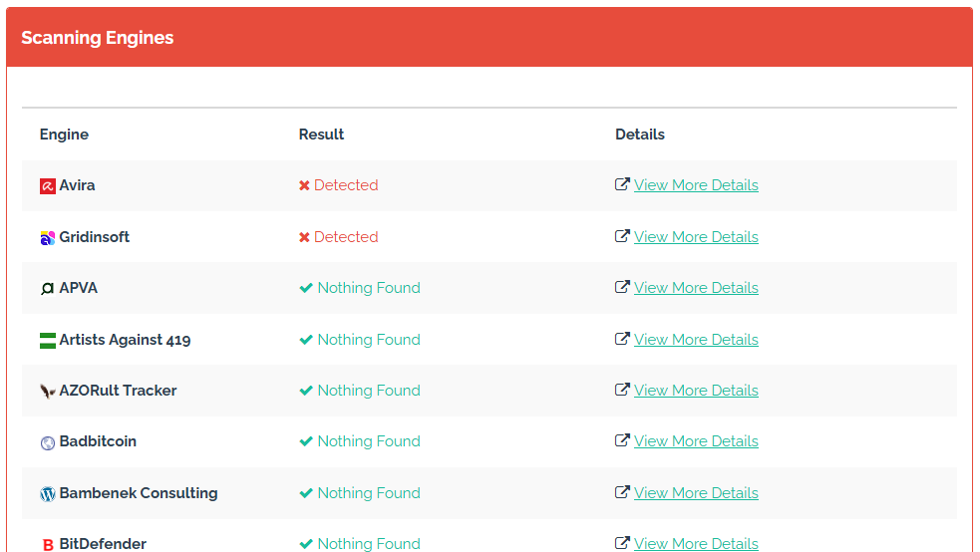
Task: Select the Badbitcoin engine name
Action: tap(98, 441)
